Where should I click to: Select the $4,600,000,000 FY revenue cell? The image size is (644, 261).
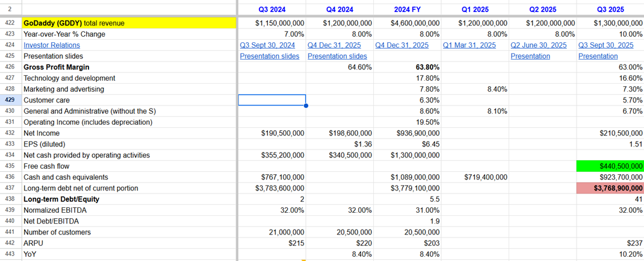(x=407, y=24)
